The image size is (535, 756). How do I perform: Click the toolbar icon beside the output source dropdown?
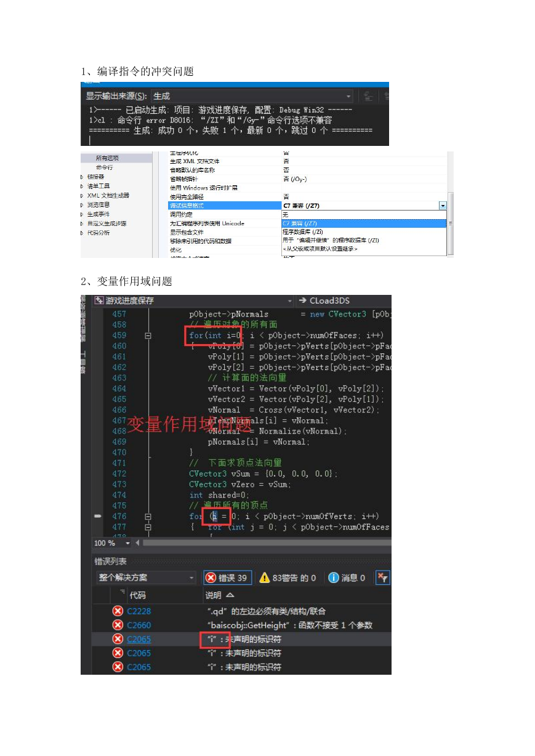click(x=368, y=96)
